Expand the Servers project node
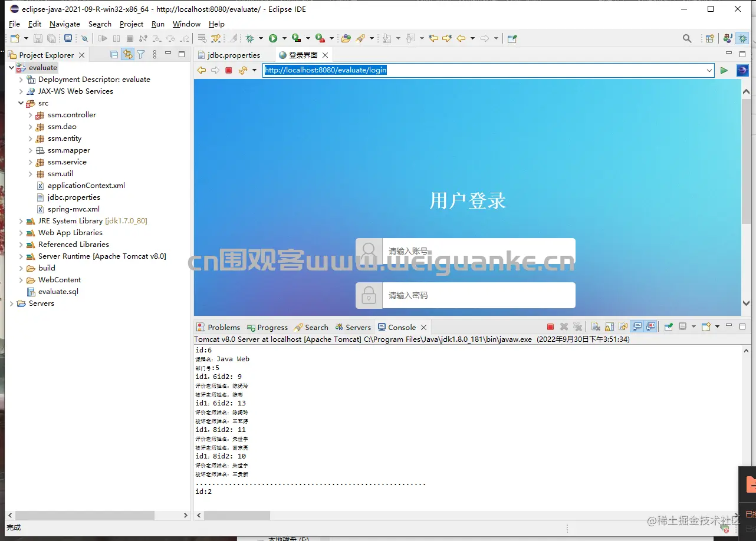The width and height of the screenshot is (756, 541). click(x=12, y=304)
